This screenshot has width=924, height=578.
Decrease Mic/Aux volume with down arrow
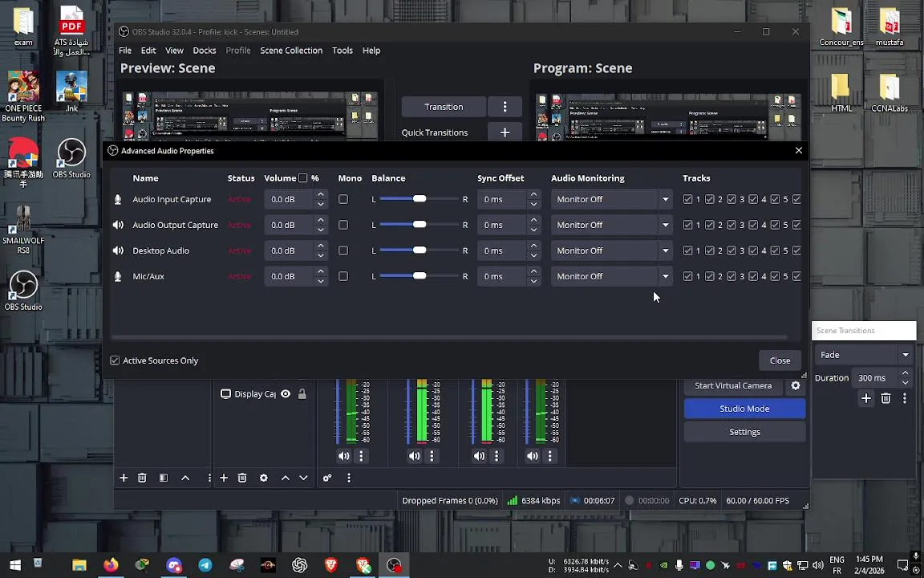tap(321, 281)
